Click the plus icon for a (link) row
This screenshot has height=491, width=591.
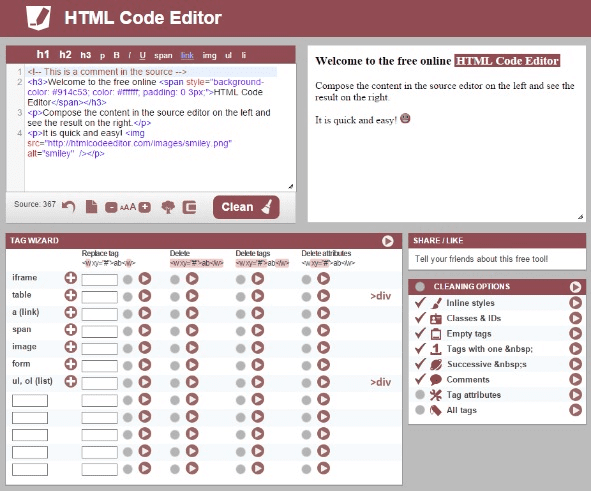point(70,312)
